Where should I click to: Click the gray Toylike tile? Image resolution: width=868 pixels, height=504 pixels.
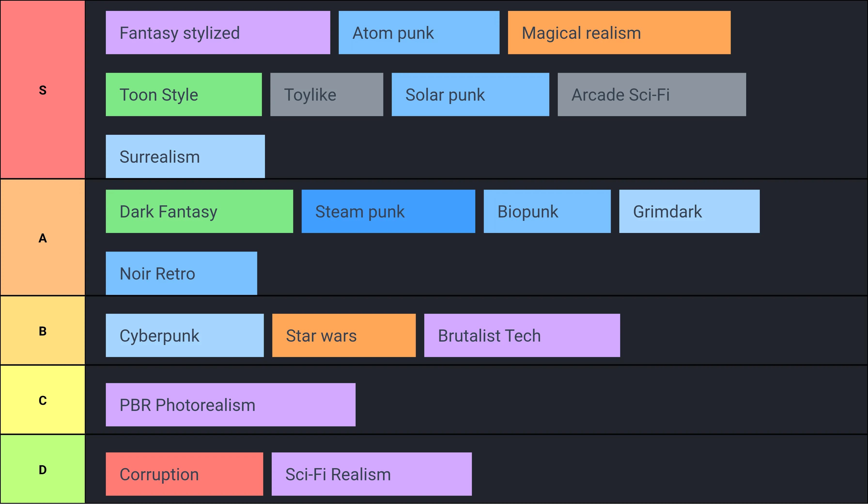coord(326,95)
